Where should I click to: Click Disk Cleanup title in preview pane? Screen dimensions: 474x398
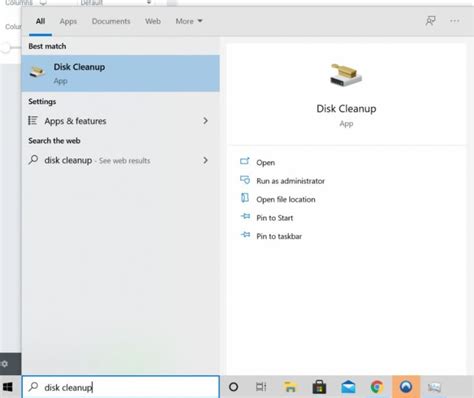click(346, 109)
